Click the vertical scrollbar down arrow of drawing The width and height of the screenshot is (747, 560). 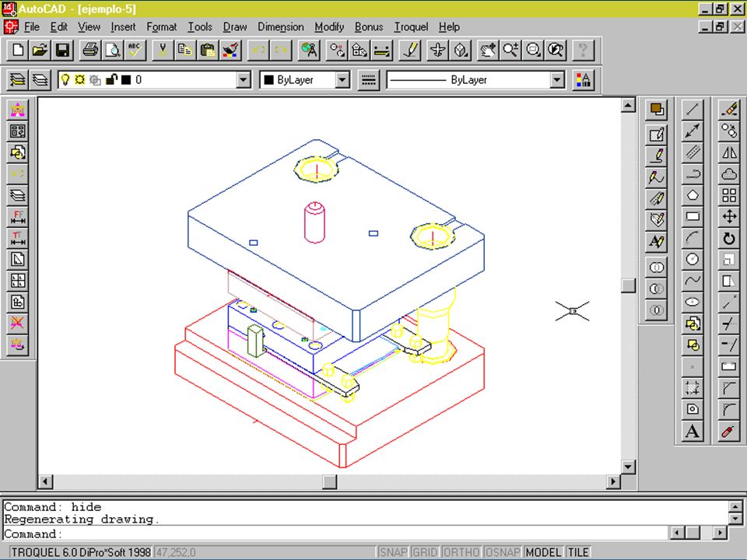tap(629, 467)
